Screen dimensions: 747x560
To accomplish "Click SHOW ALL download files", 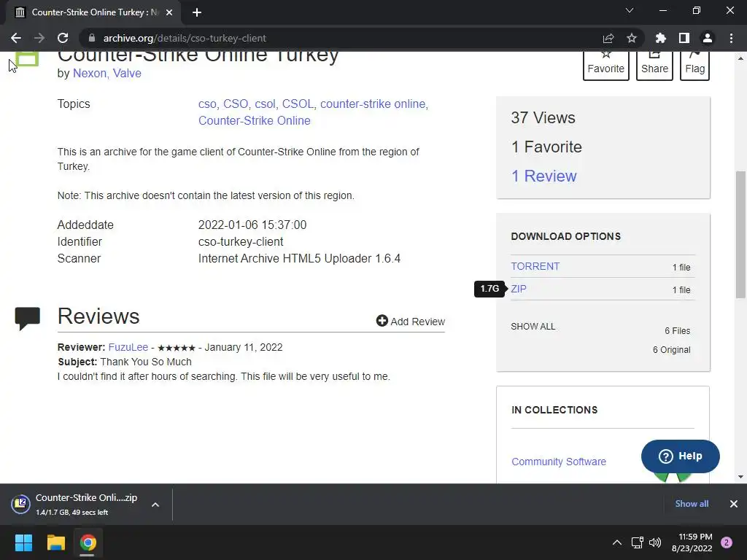I will 533,327.
